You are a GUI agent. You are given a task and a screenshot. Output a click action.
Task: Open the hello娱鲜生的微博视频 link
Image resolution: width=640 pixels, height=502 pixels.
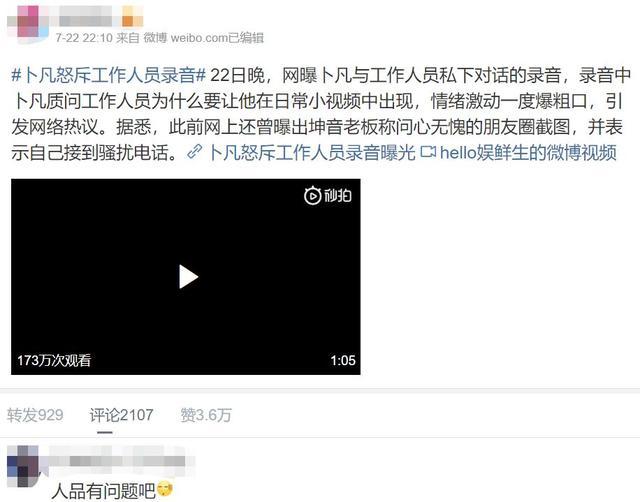tap(528, 152)
